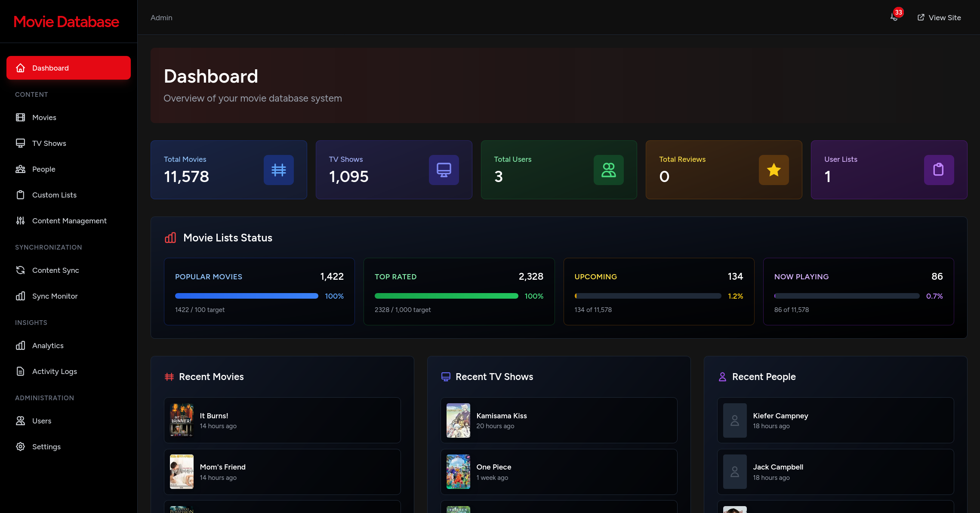Viewport: 980px width, 513px height.
Task: Go to Content Management section
Action: tap(69, 221)
